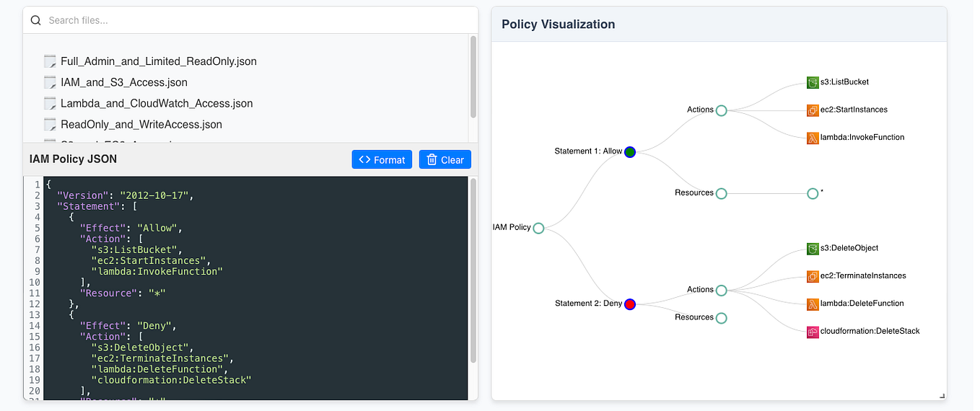Click the EC2 icon beside ec2:TerminateInstances
The width and height of the screenshot is (980, 411).
(x=813, y=276)
